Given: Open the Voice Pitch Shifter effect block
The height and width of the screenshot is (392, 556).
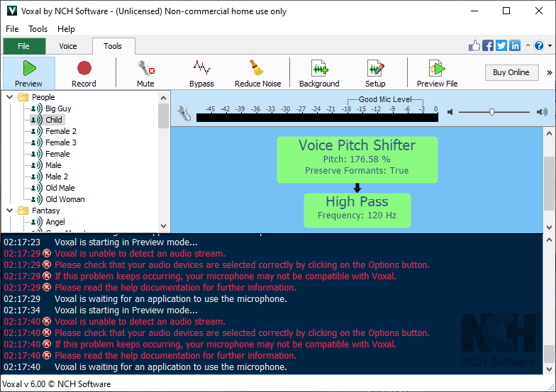Looking at the screenshot, I should [x=357, y=160].
